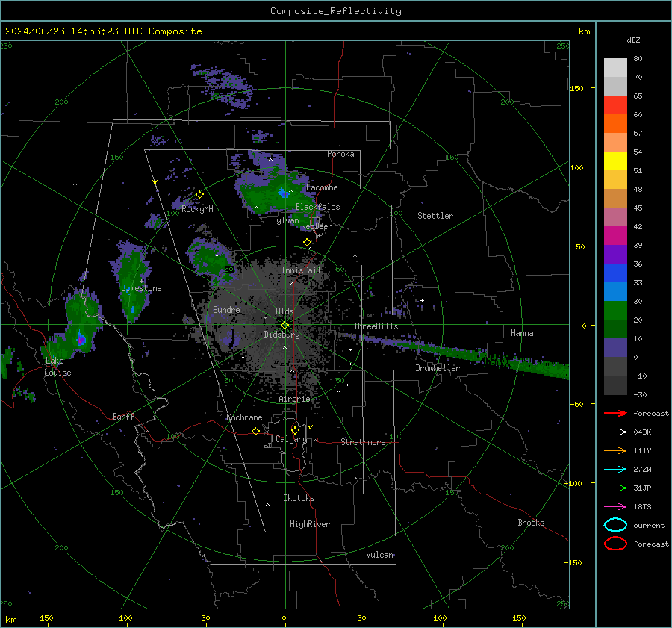
Task: Click the Hanna label
Action: (x=522, y=333)
